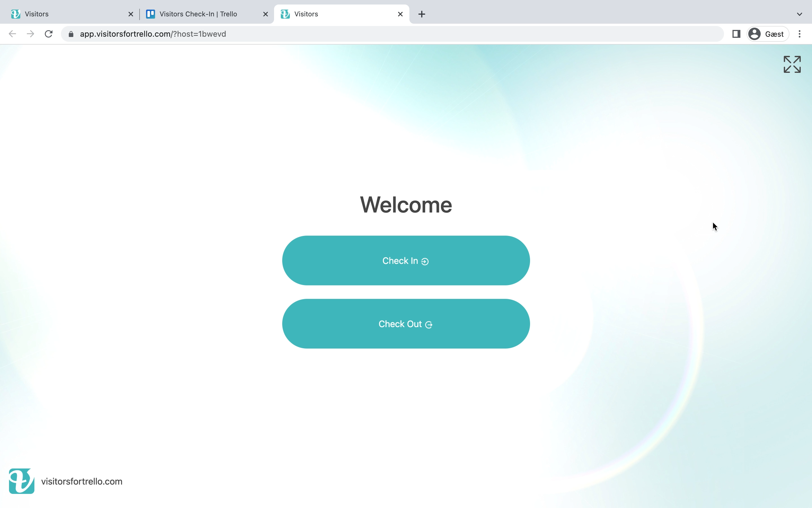812x508 pixels.
Task: Reload the current page
Action: point(49,34)
